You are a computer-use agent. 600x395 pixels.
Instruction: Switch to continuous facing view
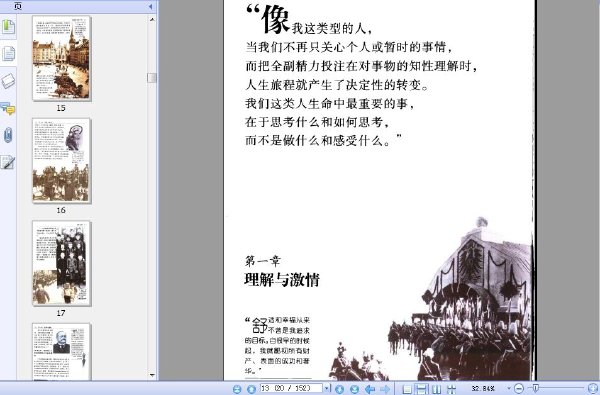pos(451,390)
